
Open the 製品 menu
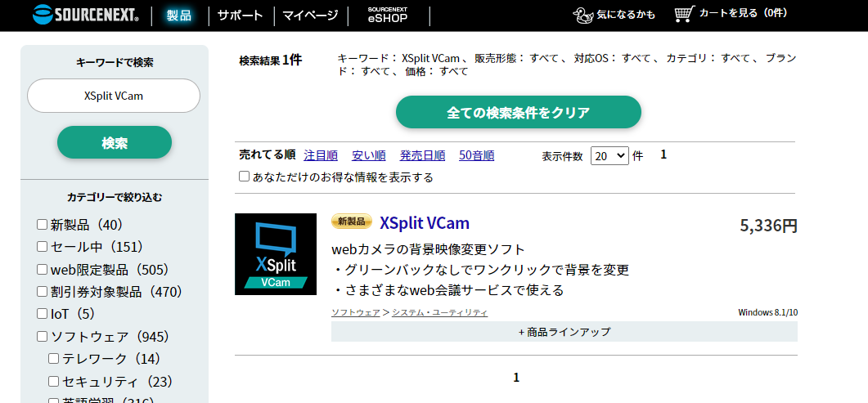tap(179, 16)
